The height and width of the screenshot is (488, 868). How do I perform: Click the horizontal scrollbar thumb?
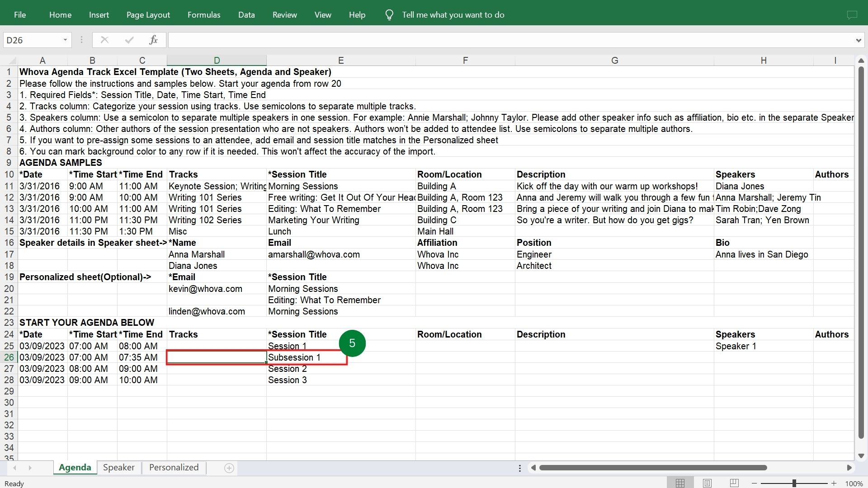tap(653, 468)
